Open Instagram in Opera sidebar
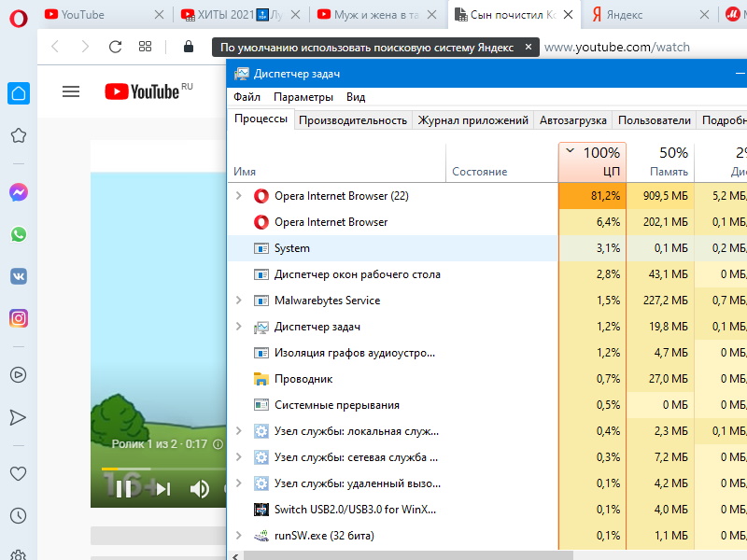 pos(19,318)
